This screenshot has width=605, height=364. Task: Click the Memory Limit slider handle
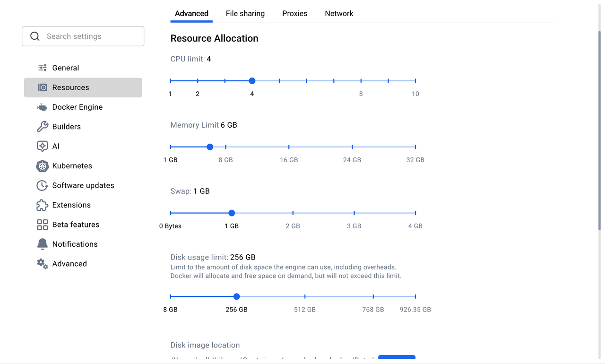click(x=210, y=147)
